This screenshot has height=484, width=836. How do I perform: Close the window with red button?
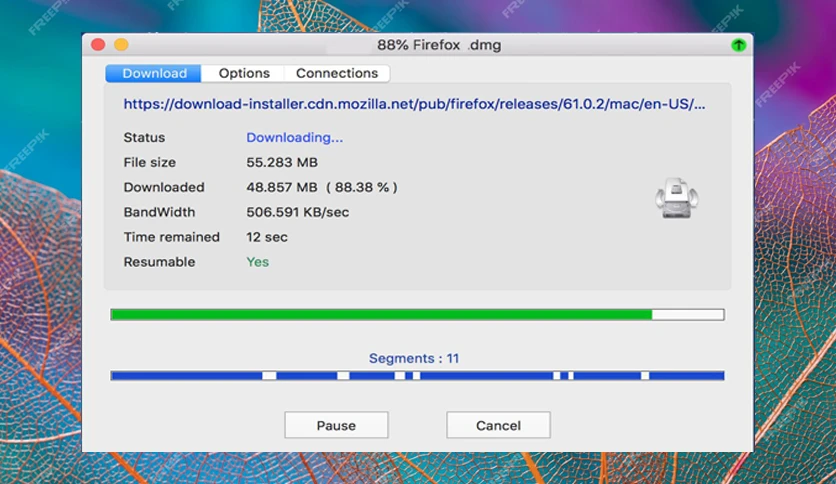[98, 44]
